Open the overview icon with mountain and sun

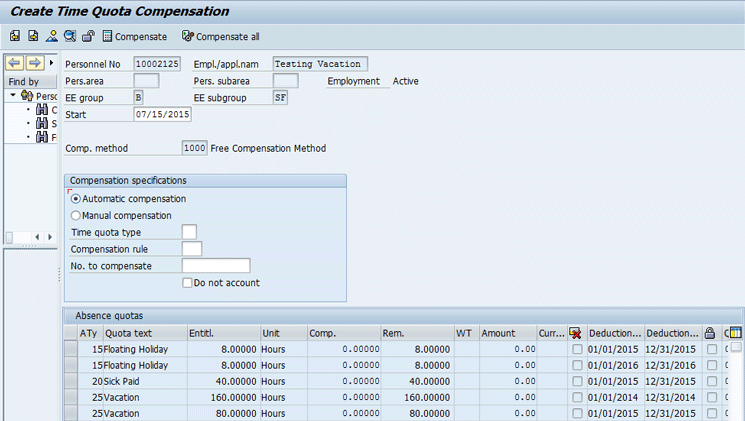tap(51, 36)
